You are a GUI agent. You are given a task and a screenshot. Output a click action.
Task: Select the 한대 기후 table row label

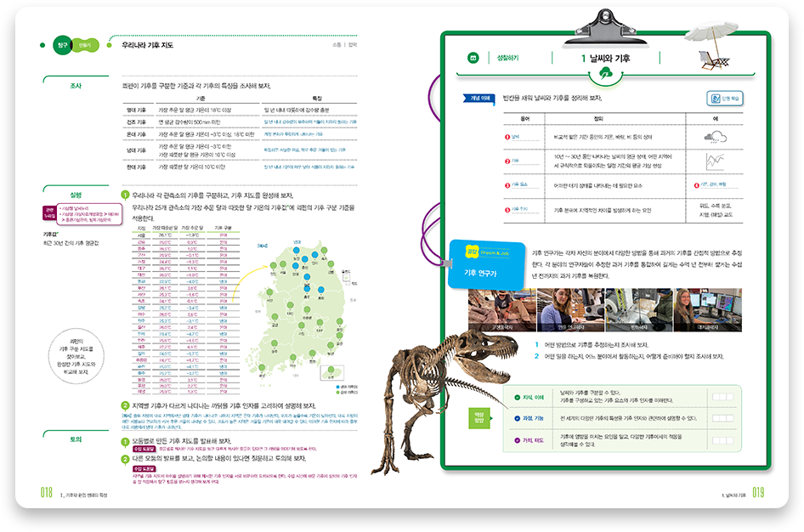tap(136, 167)
